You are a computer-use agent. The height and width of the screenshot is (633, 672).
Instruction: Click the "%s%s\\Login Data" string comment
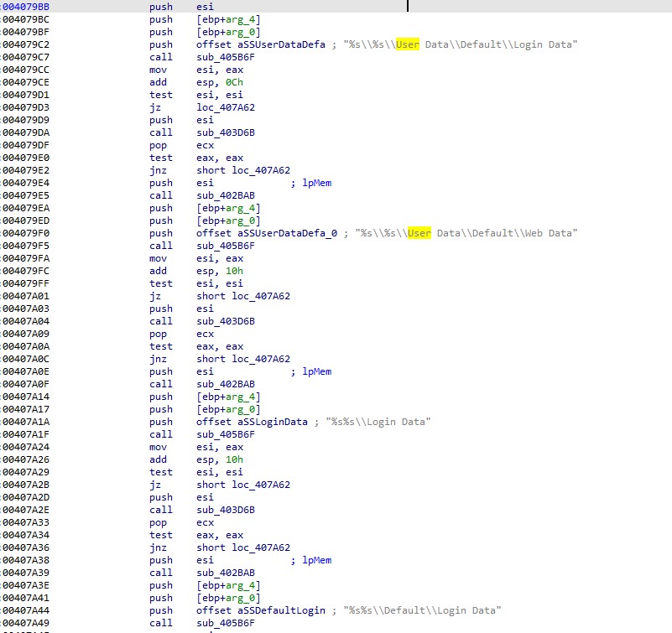(x=373, y=422)
